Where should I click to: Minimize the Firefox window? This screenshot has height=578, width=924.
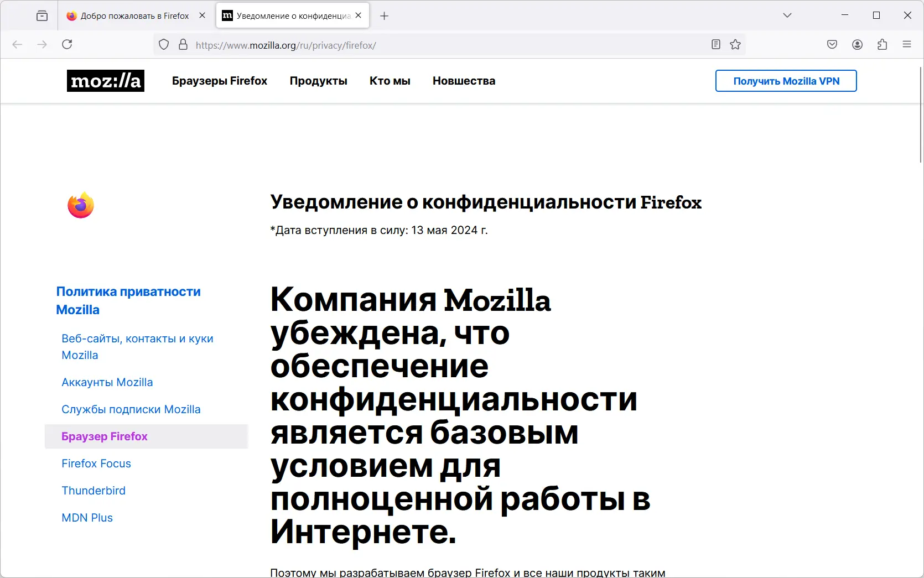pos(845,15)
